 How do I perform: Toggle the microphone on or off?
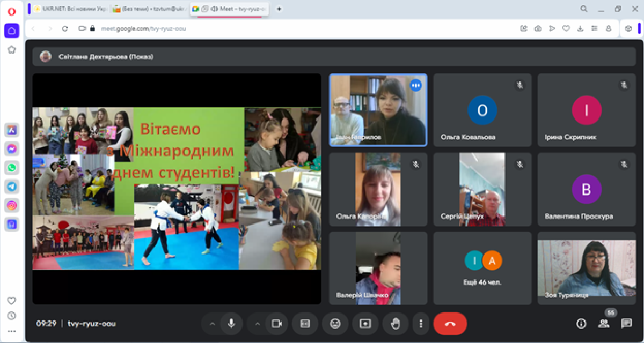coord(231,324)
